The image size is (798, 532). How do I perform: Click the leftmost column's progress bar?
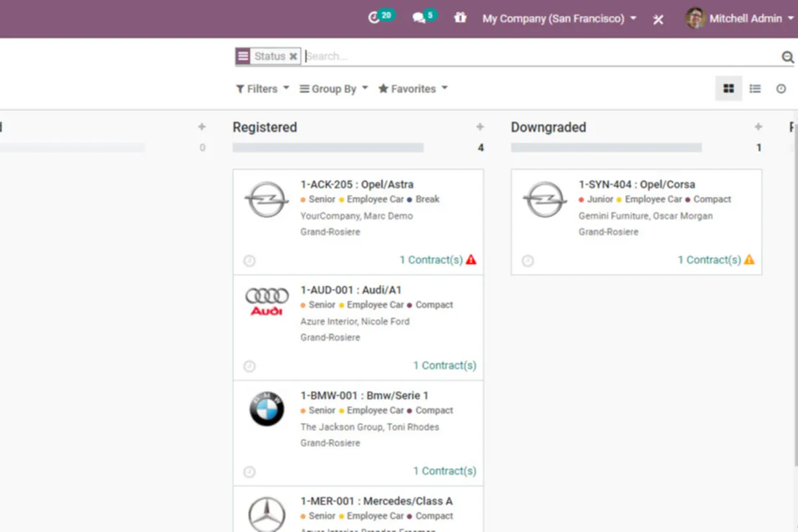(x=72, y=148)
